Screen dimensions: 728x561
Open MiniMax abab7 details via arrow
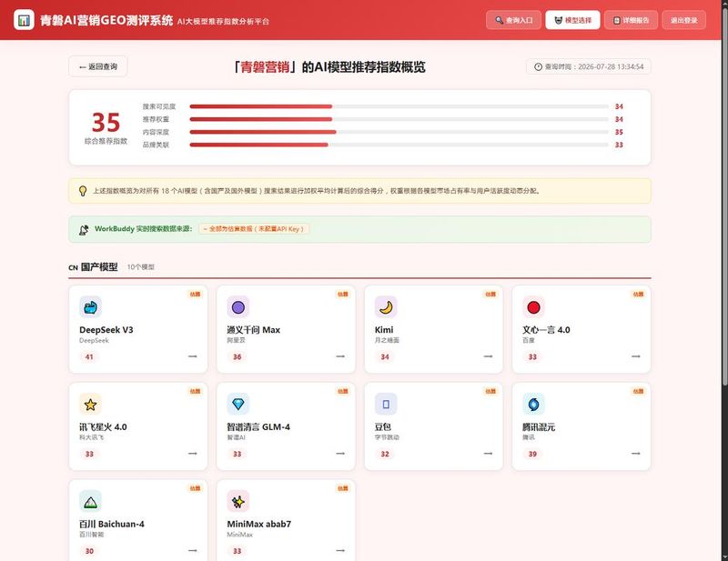click(340, 550)
